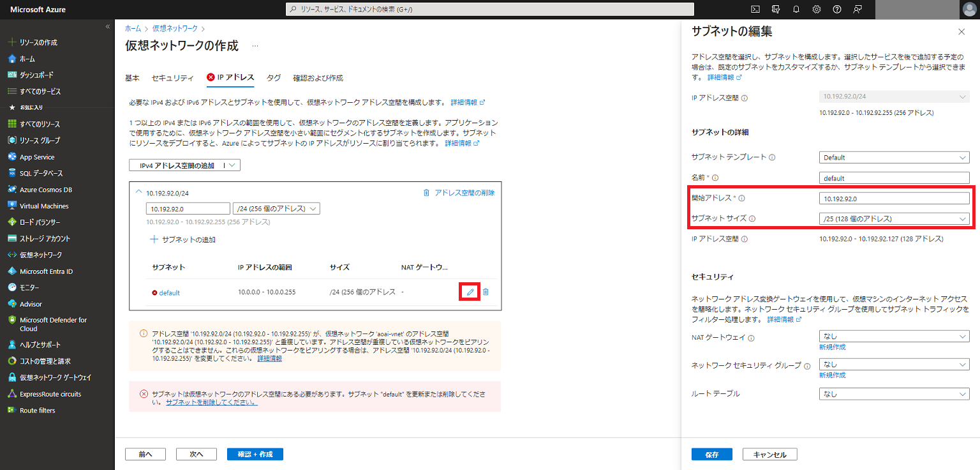
Task: Open the NAT ゲートウェイ dropdown
Action: [893, 335]
